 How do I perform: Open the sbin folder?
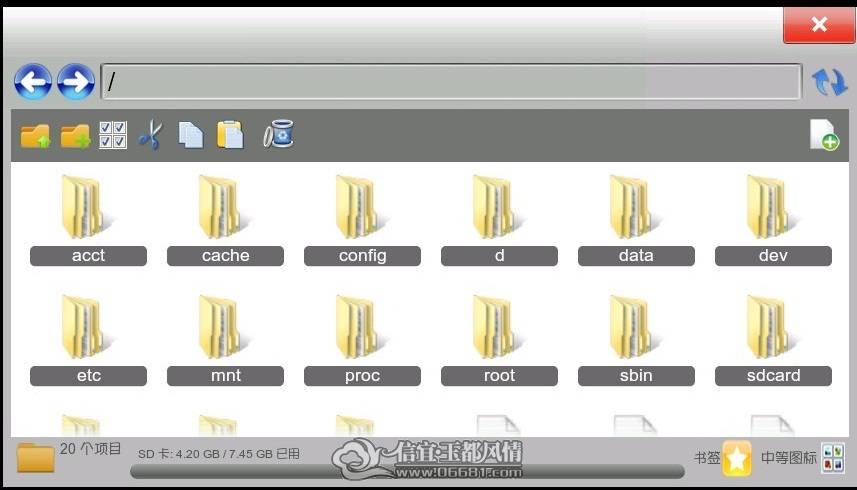pyautogui.click(x=636, y=340)
